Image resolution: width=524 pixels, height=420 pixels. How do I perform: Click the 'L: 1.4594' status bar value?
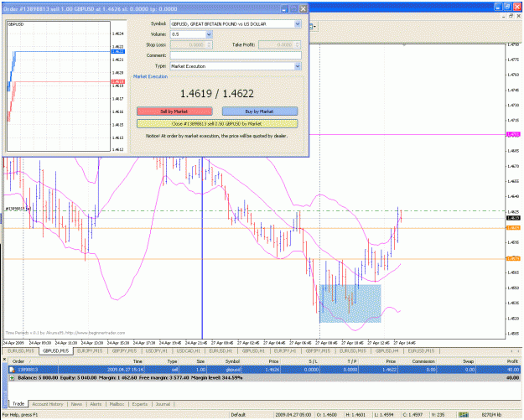click(385, 415)
